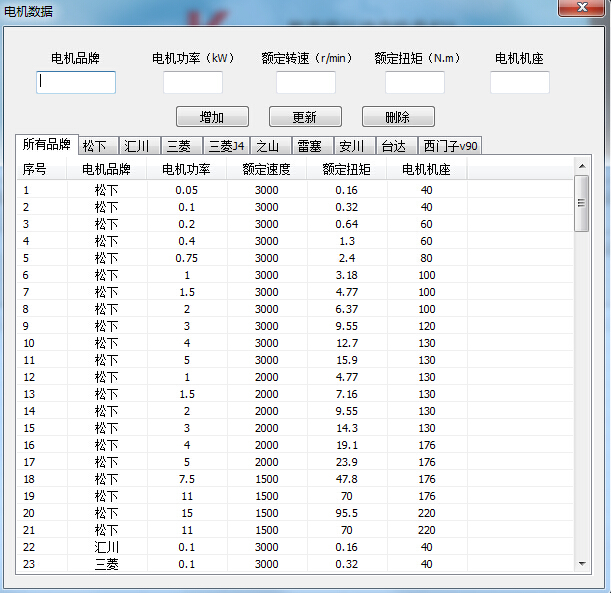Click torque value 95.5 in row 20
This screenshot has height=593, width=611.
[x=346, y=513]
